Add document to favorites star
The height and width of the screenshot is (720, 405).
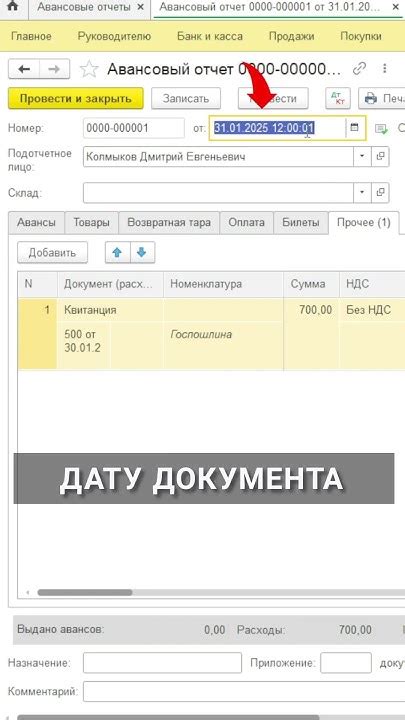point(89,69)
